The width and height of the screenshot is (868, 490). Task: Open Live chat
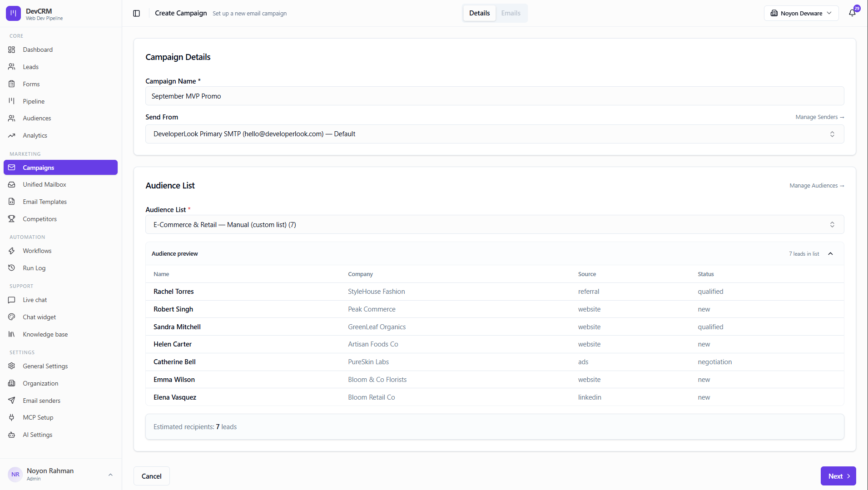(x=60, y=300)
